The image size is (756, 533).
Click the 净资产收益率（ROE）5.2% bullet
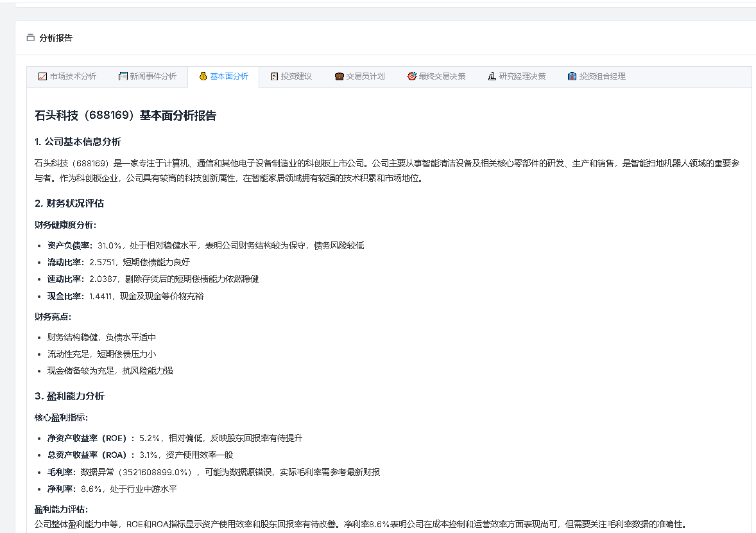pos(175,438)
